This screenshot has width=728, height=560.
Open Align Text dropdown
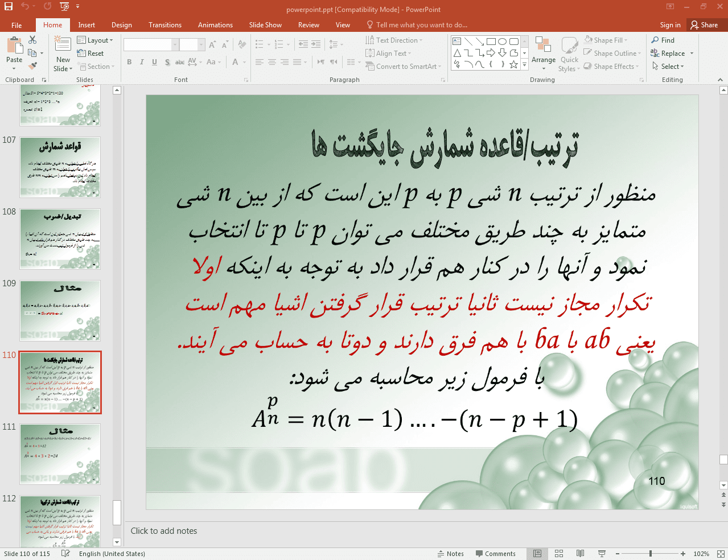pos(388,53)
